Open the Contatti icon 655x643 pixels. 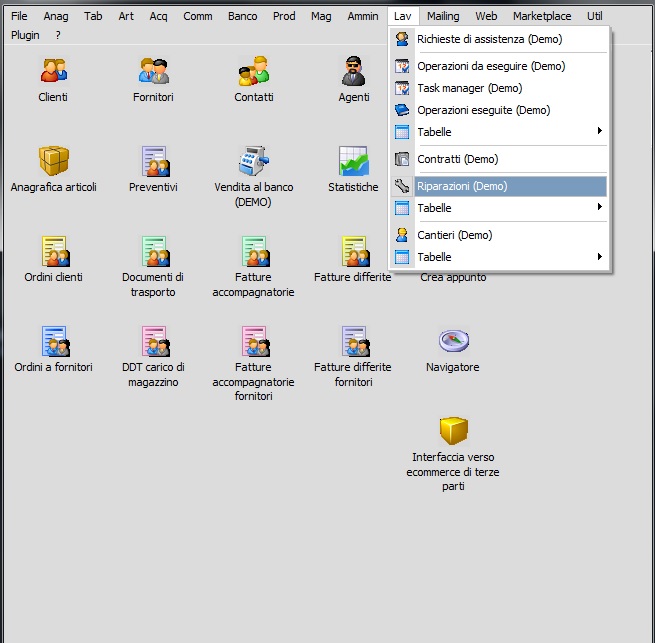coord(254,70)
